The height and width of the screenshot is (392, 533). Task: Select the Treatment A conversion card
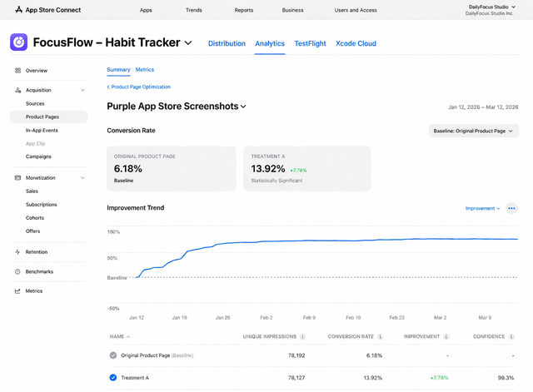click(307, 169)
